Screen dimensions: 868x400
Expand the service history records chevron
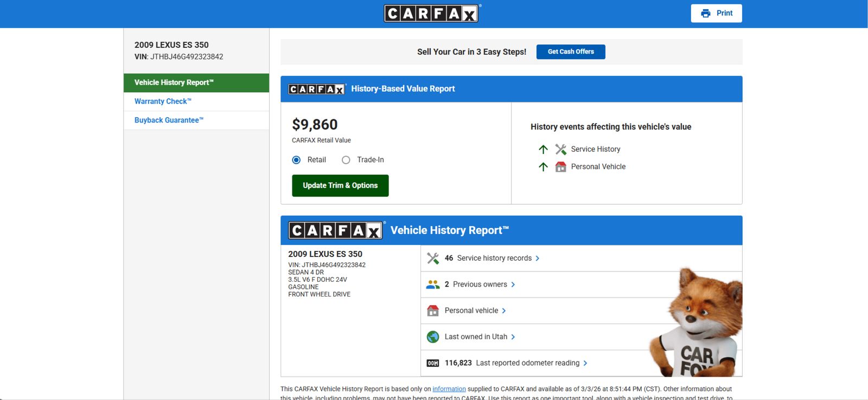538,259
